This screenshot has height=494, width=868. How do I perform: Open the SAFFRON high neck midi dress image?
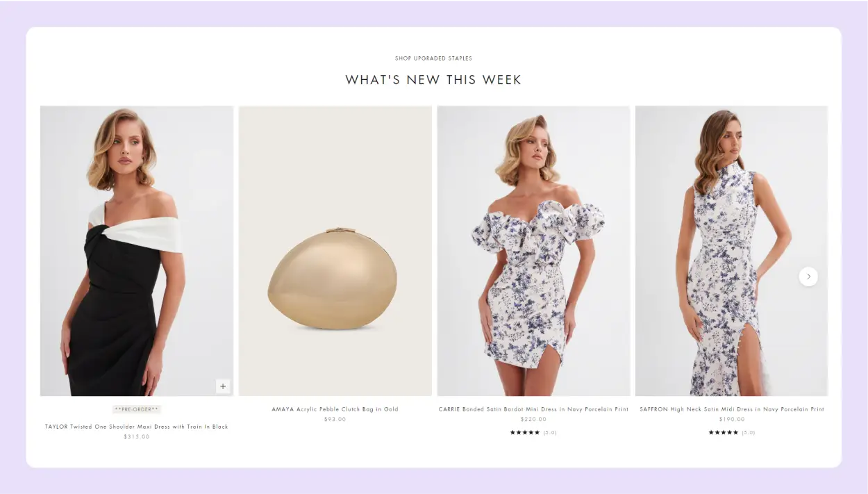(x=731, y=251)
